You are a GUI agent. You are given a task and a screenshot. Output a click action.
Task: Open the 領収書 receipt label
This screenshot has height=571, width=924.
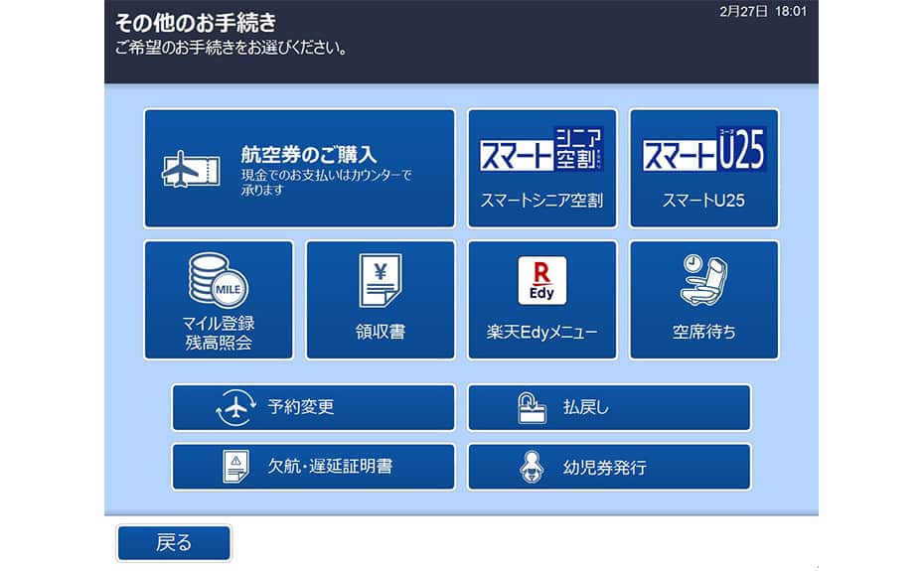point(380,333)
